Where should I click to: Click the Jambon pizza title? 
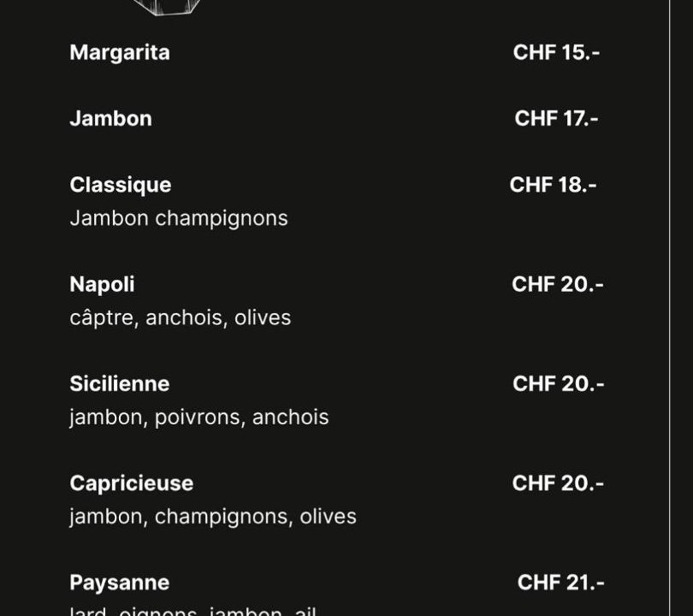pos(111,118)
